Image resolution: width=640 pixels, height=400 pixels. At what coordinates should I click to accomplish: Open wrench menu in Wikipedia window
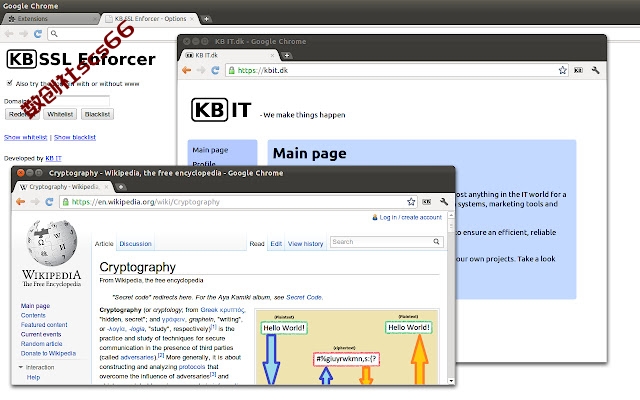pos(444,202)
